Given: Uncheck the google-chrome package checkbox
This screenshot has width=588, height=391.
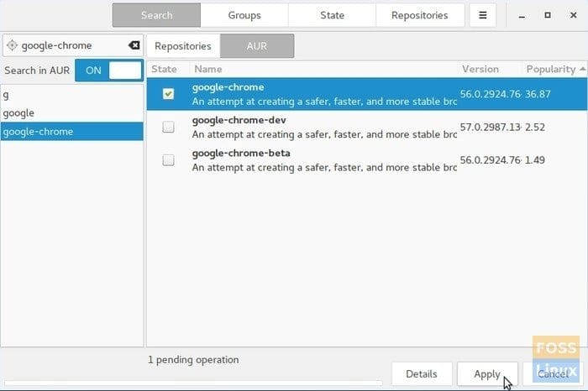Looking at the screenshot, I should pos(168,94).
